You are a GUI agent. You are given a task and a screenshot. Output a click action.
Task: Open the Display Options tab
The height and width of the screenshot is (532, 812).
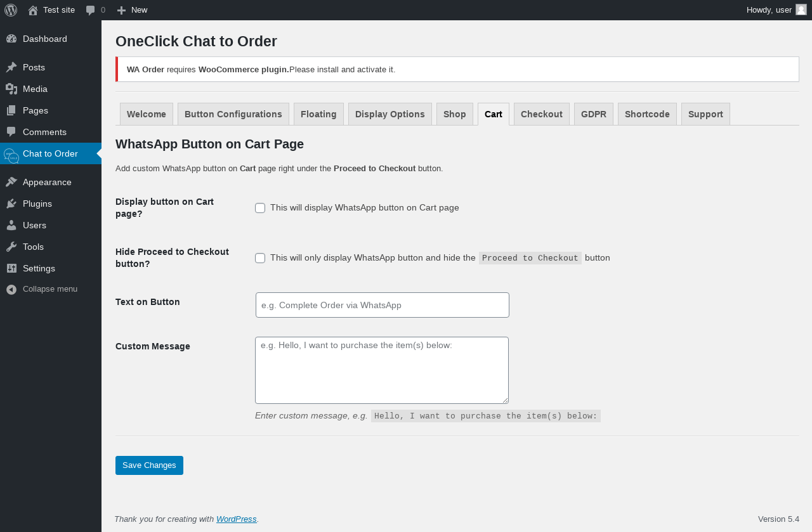click(390, 114)
